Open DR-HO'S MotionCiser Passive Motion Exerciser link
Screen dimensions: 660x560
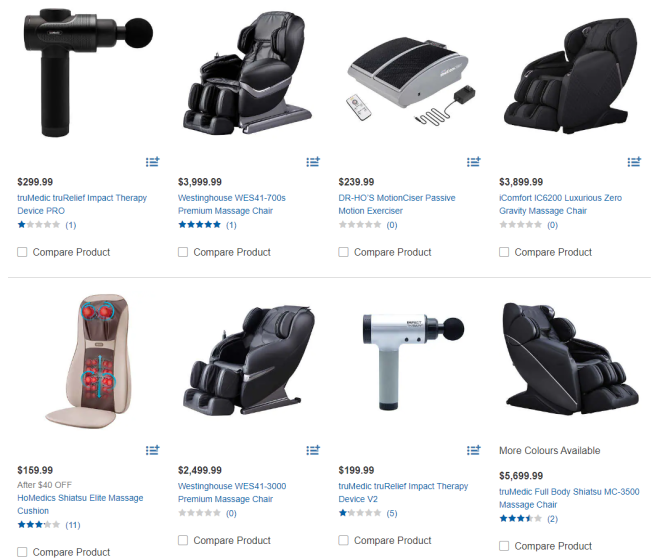click(397, 204)
